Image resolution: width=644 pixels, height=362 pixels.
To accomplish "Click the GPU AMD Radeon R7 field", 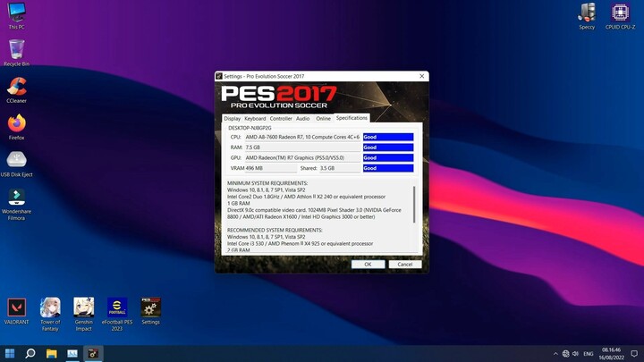I will (302, 157).
